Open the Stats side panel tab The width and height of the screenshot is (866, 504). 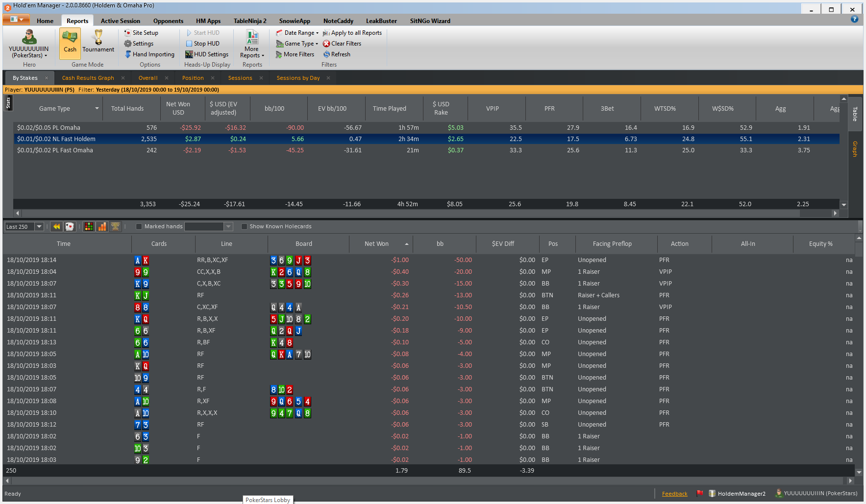[8, 103]
